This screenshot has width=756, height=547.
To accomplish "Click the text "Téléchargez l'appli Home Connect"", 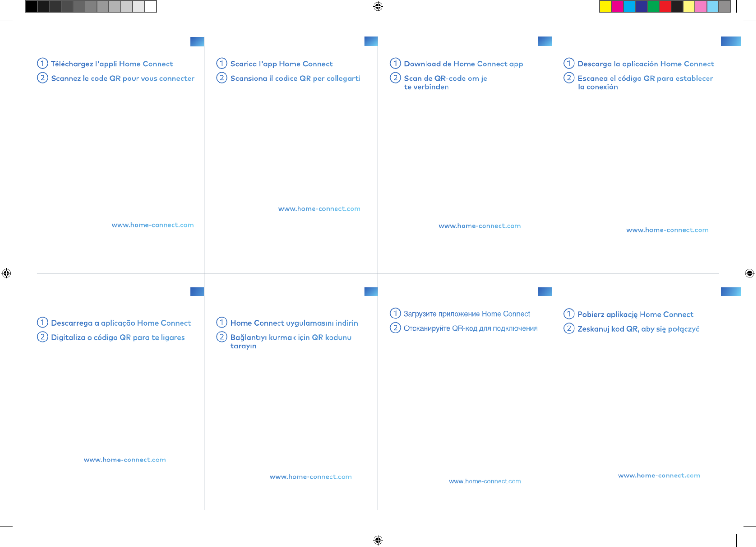I will [x=112, y=64].
